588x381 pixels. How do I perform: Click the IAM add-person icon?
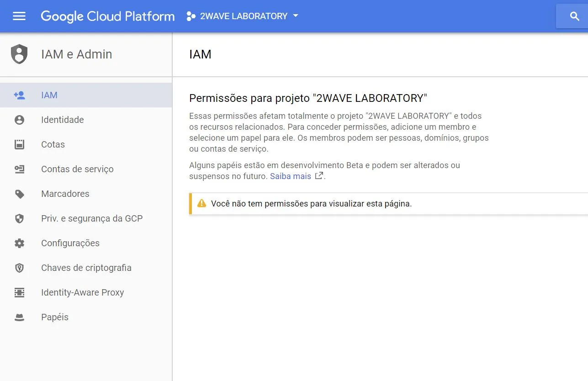[x=19, y=95]
